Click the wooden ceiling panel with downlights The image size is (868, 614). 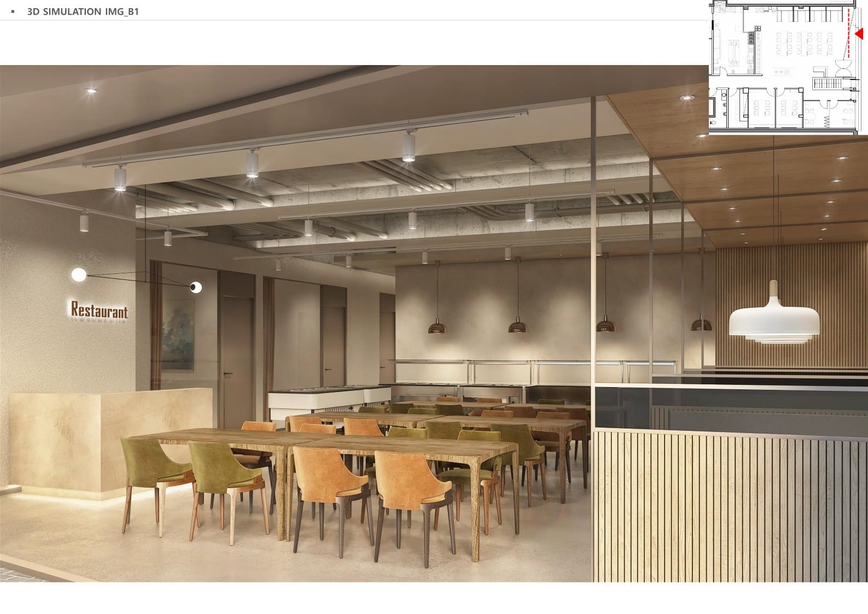766,180
